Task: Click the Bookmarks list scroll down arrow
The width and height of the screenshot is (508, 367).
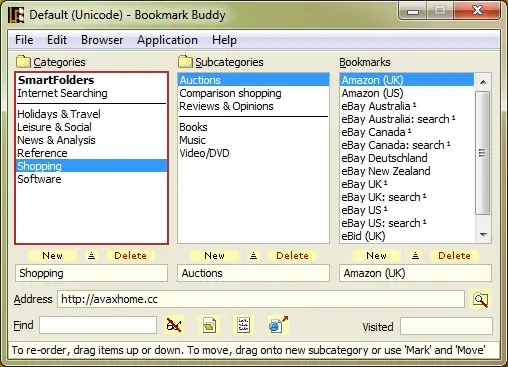Action: pyautogui.click(x=483, y=235)
